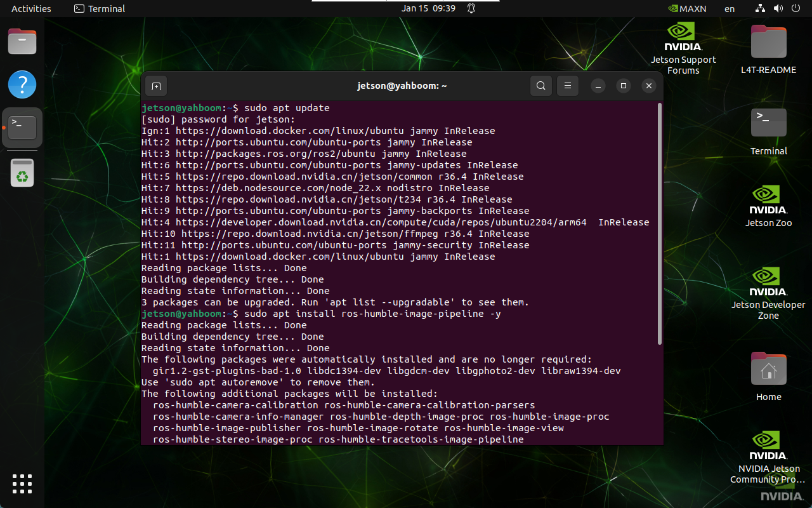Click the 'ros-humble-image-rotate' package name
Image resolution: width=812 pixels, height=508 pixels.
pos(372,428)
